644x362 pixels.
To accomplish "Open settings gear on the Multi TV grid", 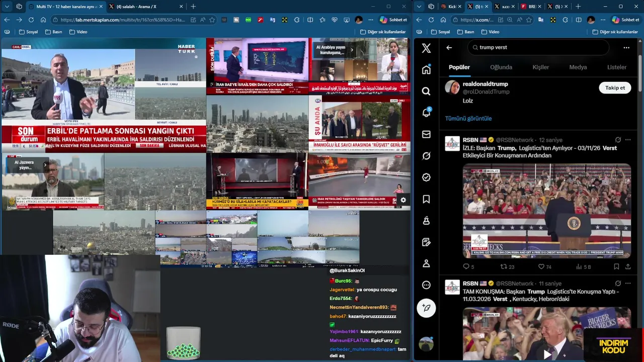I will pos(403,200).
